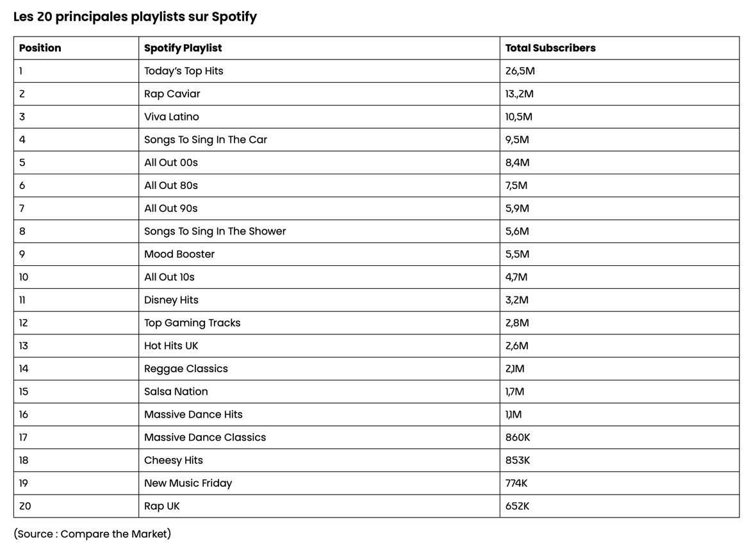
Task: Click the 'Total Subscribers' column header
Action: [550, 48]
